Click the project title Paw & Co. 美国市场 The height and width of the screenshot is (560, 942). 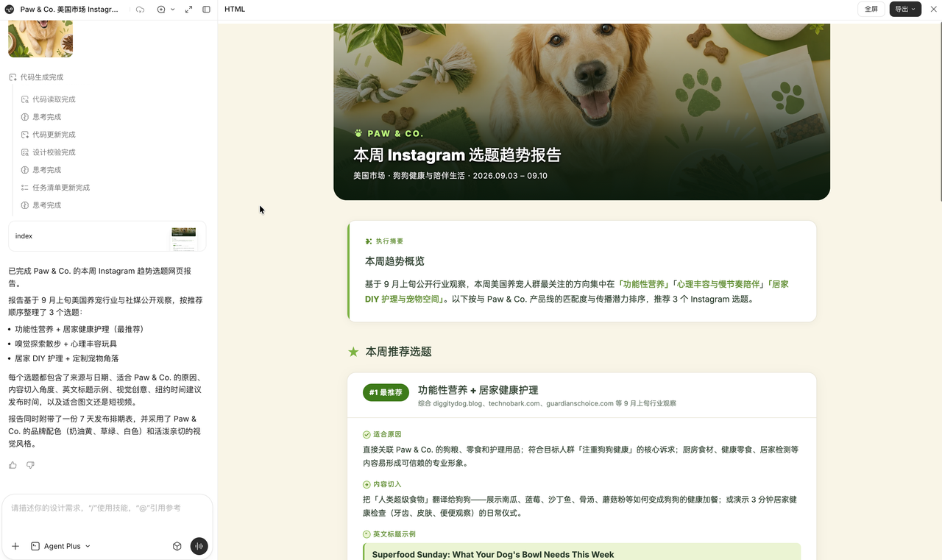point(69,10)
